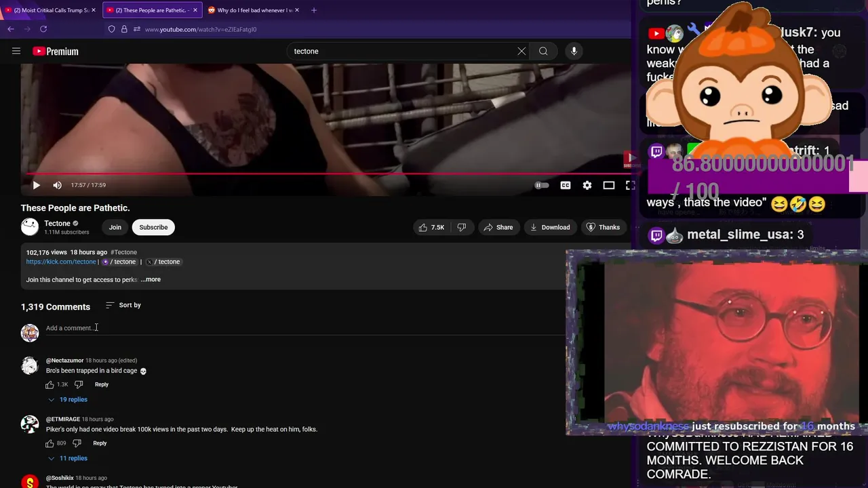Mute the video volume
Image resolution: width=868 pixels, height=488 pixels.
(57, 185)
